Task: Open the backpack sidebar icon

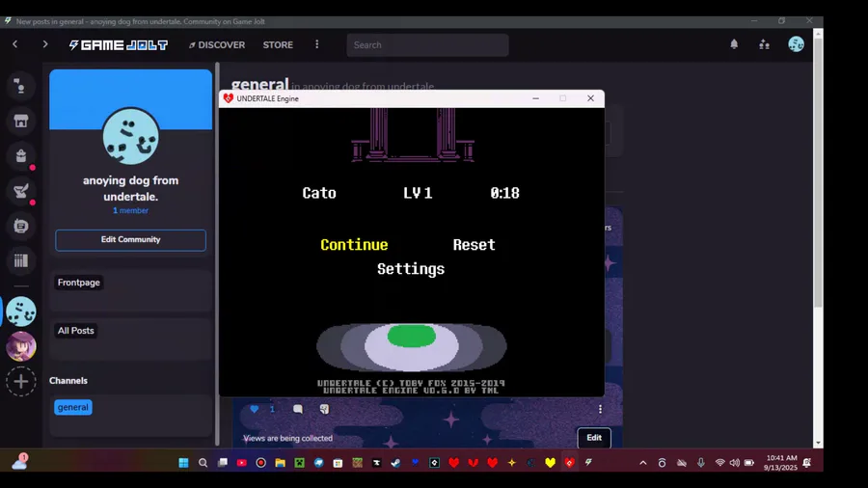Action: click(21, 156)
